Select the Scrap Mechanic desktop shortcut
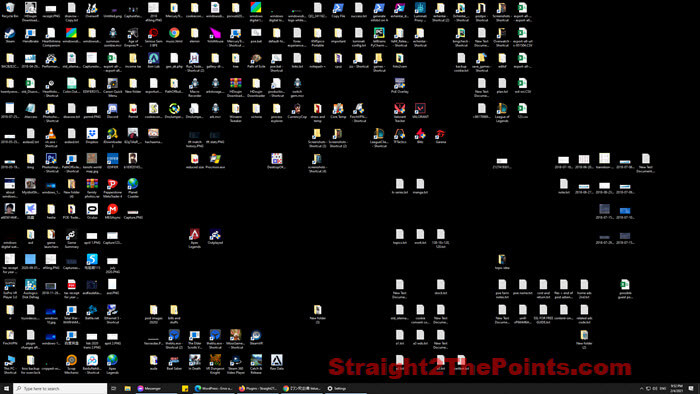Viewport: 700px width, 394px height. (x=71, y=365)
